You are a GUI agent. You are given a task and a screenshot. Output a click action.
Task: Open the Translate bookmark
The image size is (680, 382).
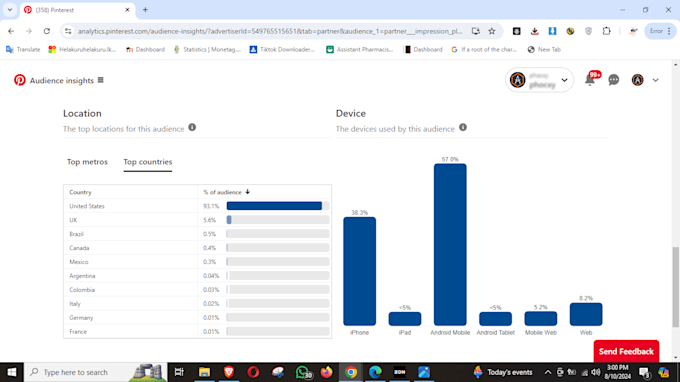(x=23, y=49)
